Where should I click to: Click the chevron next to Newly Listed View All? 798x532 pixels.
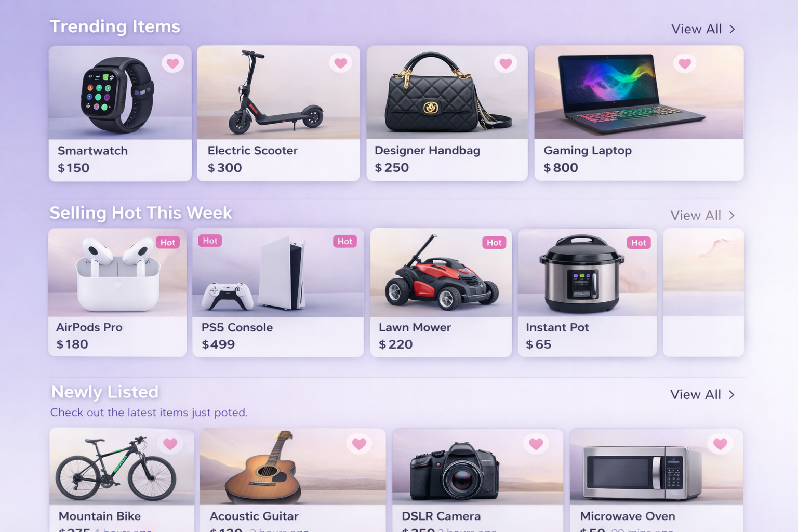pos(731,394)
